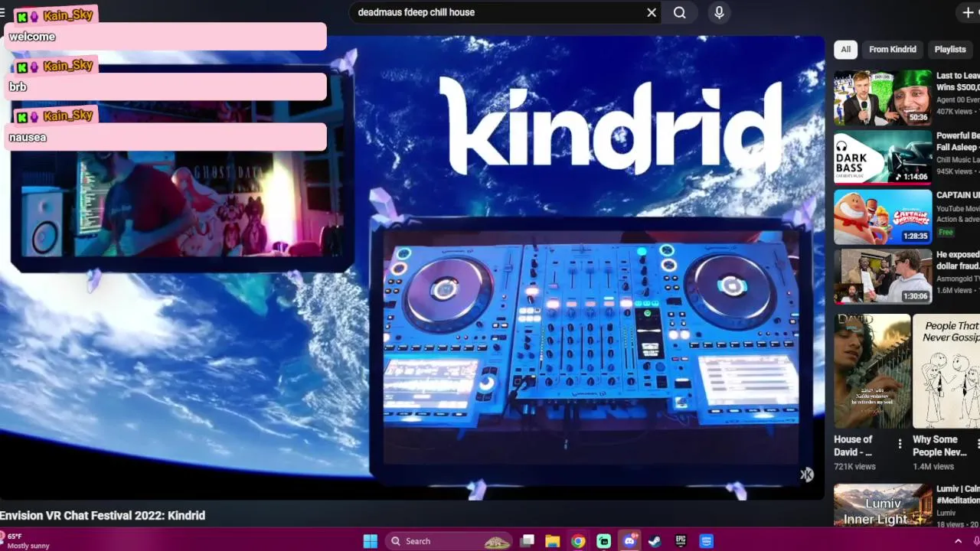Click 'Why Some People Nev...' short title
Screen dimensions: 980x551
pyautogui.click(x=939, y=445)
